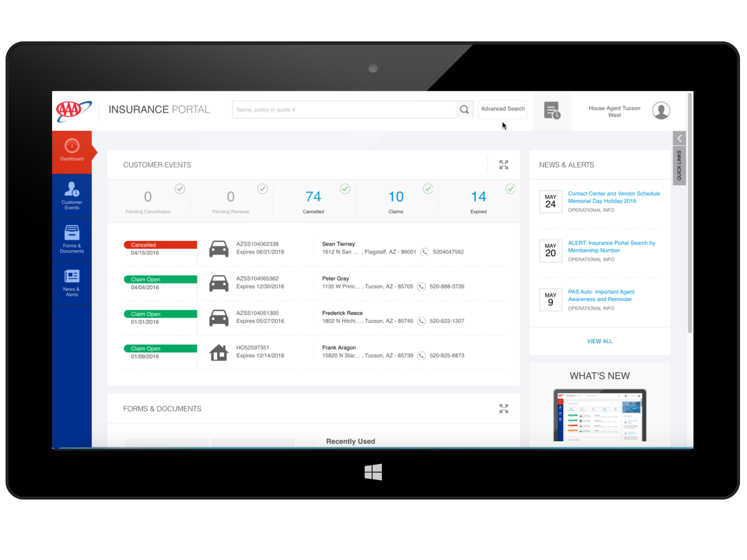Viewport: 747px width, 560px height.
Task: Select the car icon for policy AZSS104065362
Action: point(219,283)
